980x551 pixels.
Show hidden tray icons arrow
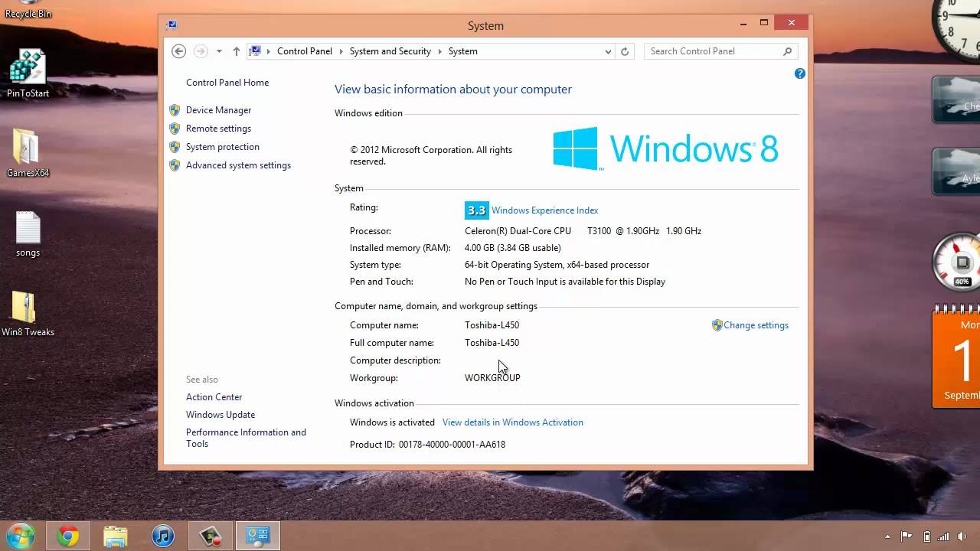pyautogui.click(x=887, y=536)
